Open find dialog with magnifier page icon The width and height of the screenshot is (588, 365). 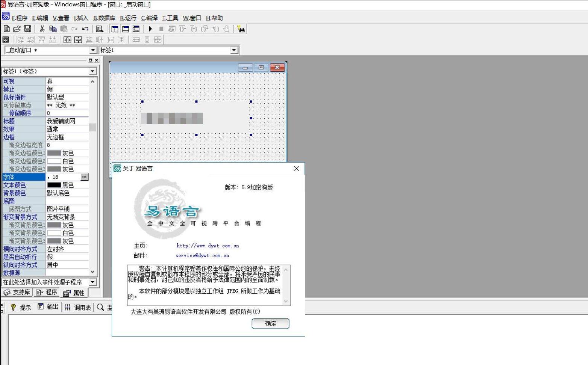[x=100, y=29]
